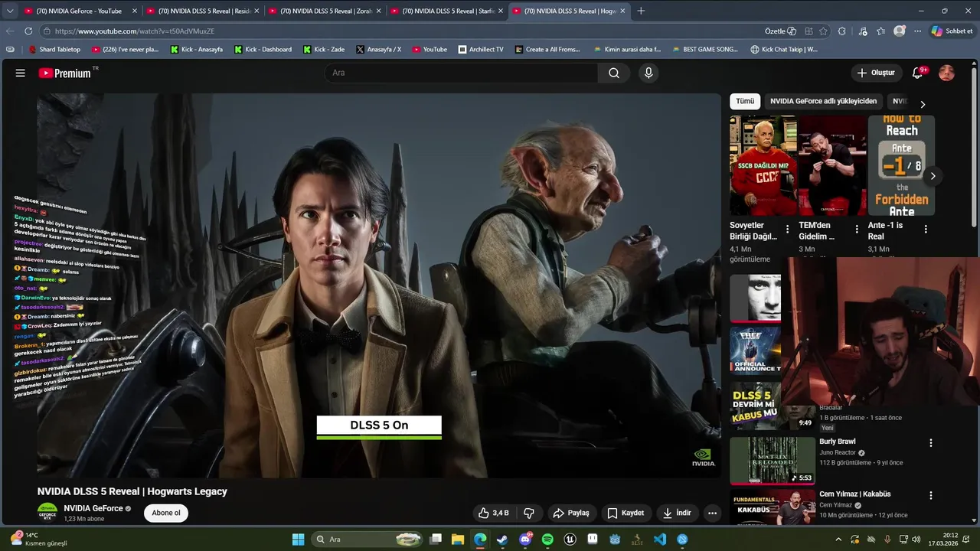Image resolution: width=980 pixels, height=551 pixels.
Task: Open Shard Tabletop bookmark
Action: pos(54,49)
